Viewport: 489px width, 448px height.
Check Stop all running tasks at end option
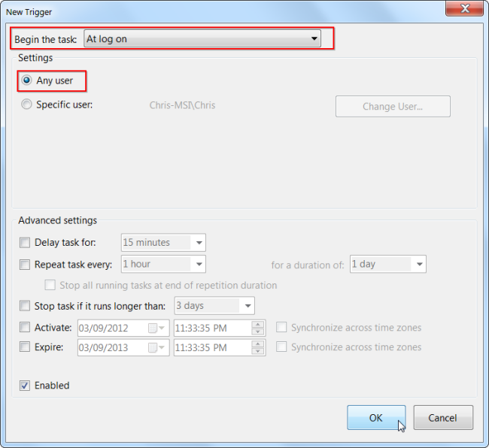click(50, 285)
